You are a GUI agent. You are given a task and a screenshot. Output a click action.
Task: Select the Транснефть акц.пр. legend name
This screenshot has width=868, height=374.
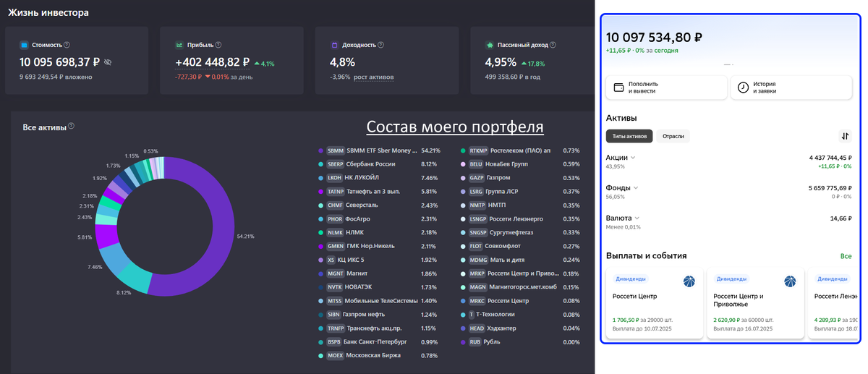(376, 328)
